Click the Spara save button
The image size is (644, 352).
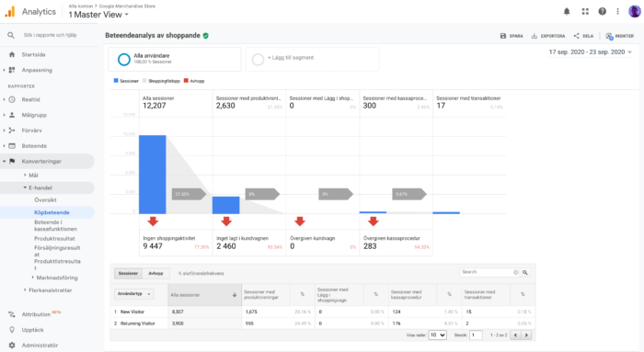512,36
